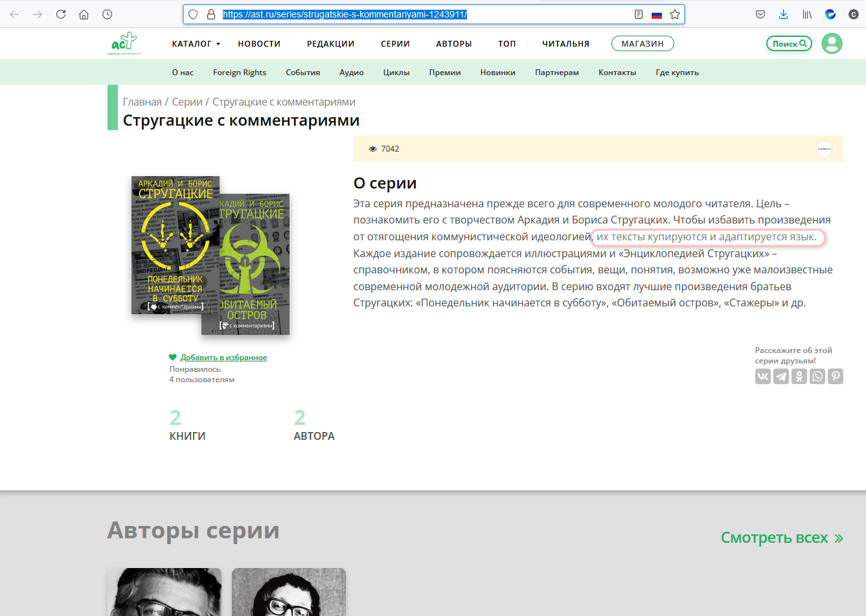This screenshot has width=866, height=616.
Task: Click Смотреть всех authors link
Action: pyautogui.click(x=782, y=538)
